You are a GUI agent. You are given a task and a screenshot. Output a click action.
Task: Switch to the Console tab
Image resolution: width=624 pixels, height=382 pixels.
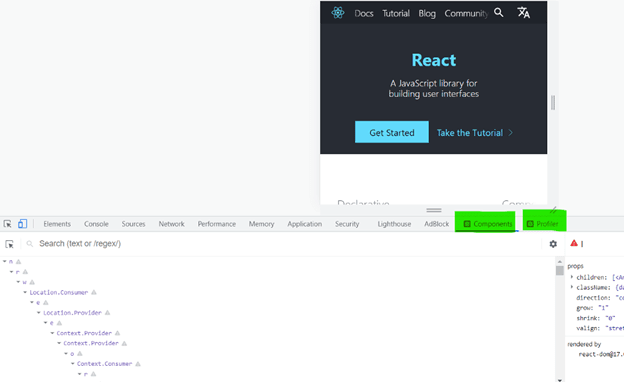coord(96,224)
